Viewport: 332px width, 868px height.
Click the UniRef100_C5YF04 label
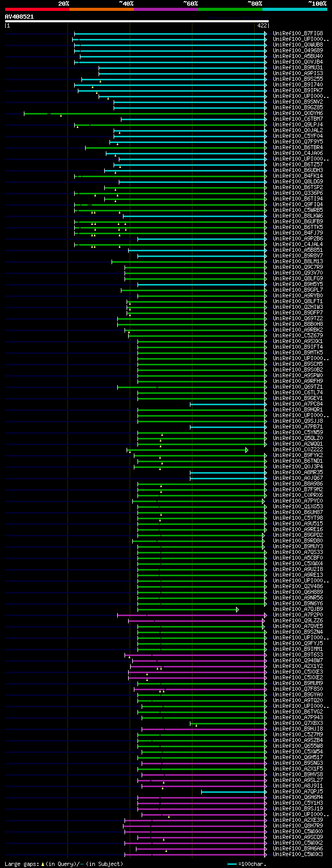click(298, 136)
